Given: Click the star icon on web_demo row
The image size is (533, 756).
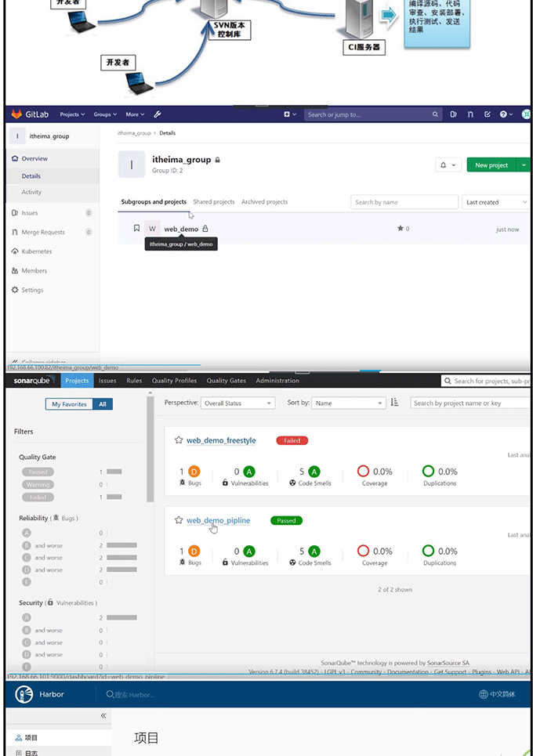Looking at the screenshot, I should [x=401, y=228].
